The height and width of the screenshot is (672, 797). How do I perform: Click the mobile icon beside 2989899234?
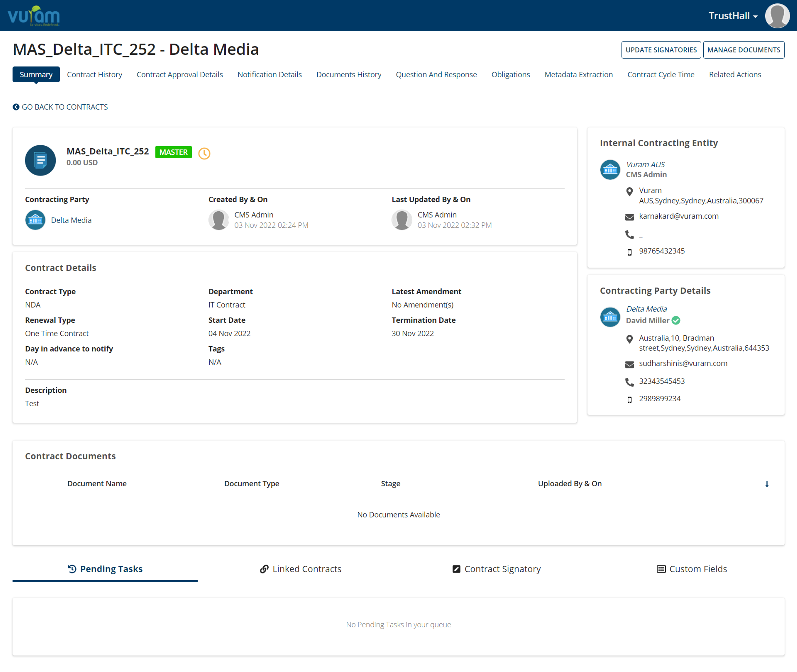[x=629, y=399]
